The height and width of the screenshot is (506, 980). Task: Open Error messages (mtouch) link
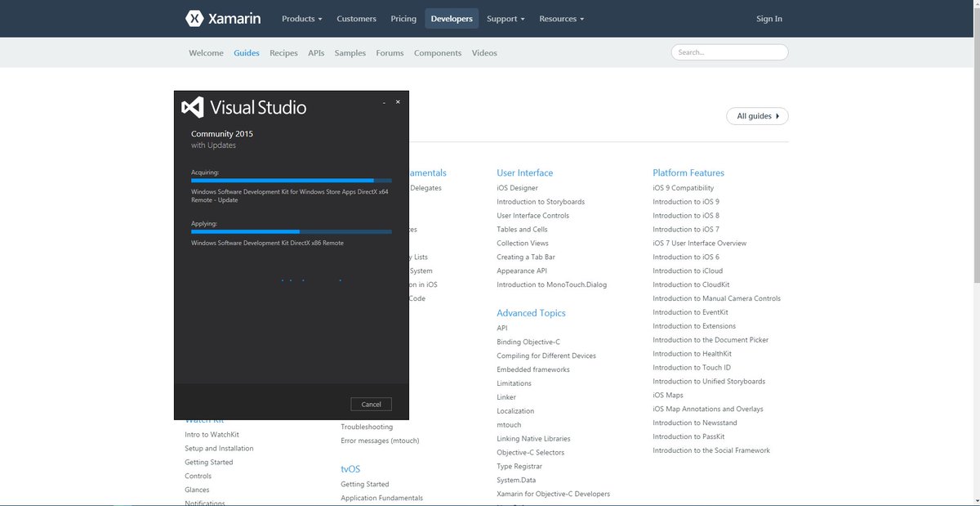click(380, 441)
